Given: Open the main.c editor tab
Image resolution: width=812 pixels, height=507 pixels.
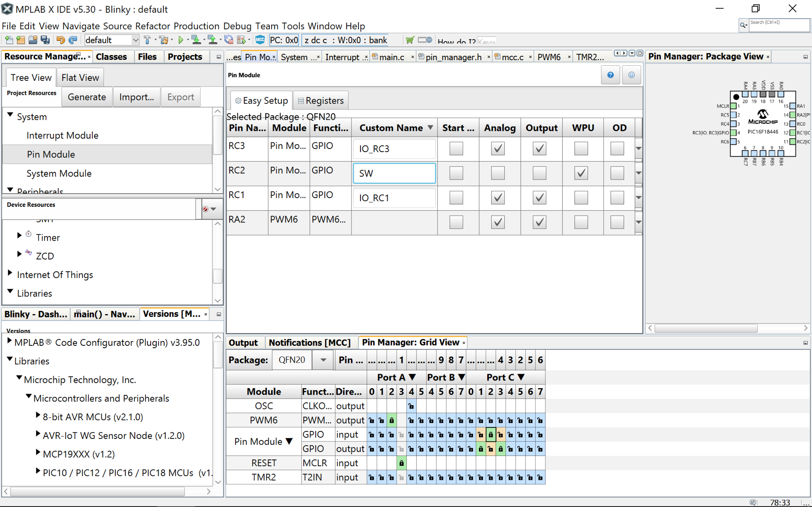Looking at the screenshot, I should tap(392, 57).
